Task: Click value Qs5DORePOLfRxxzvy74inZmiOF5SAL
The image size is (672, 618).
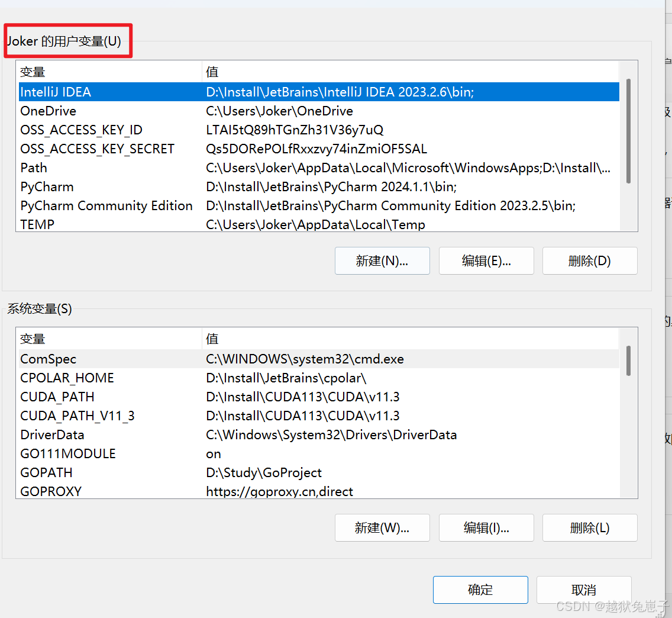Action: point(316,149)
